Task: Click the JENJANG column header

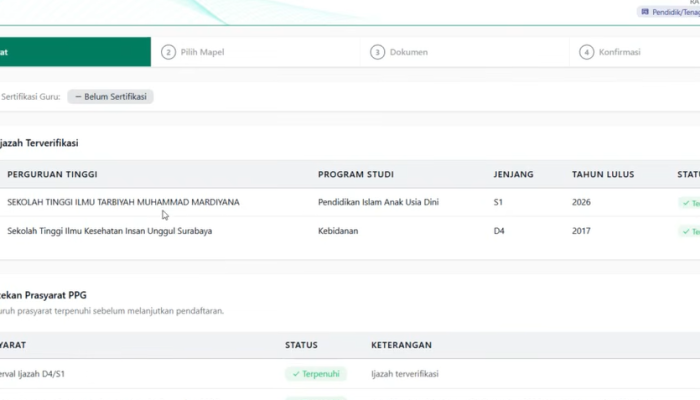Action: tap(513, 175)
